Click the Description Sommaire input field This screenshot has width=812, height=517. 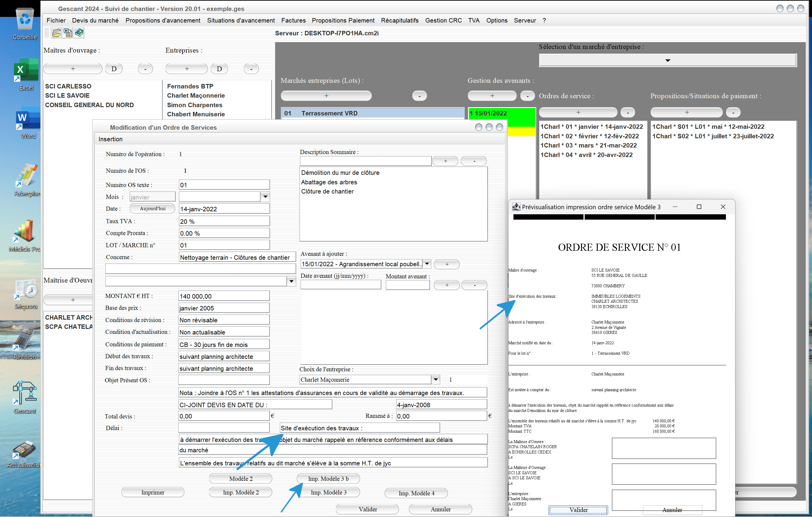point(366,161)
